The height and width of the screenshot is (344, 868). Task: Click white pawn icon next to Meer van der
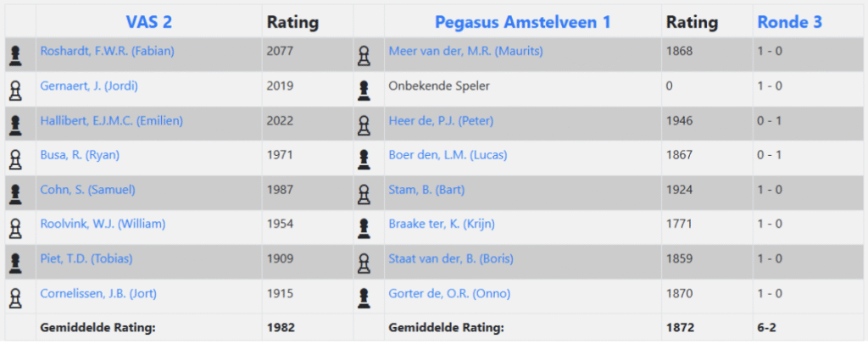363,56
